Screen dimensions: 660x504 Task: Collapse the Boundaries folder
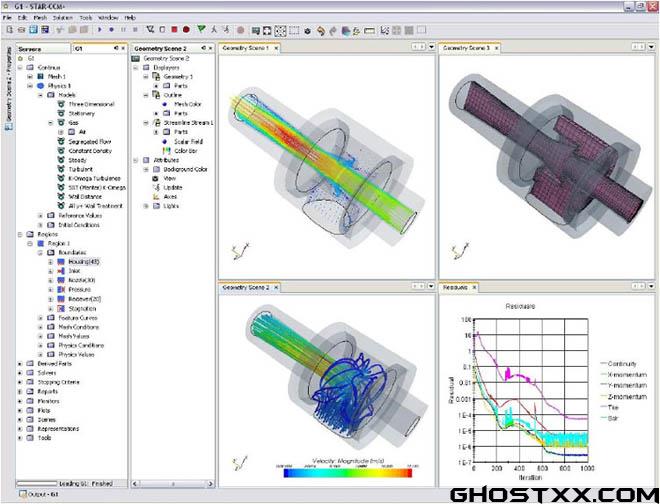(x=40, y=253)
